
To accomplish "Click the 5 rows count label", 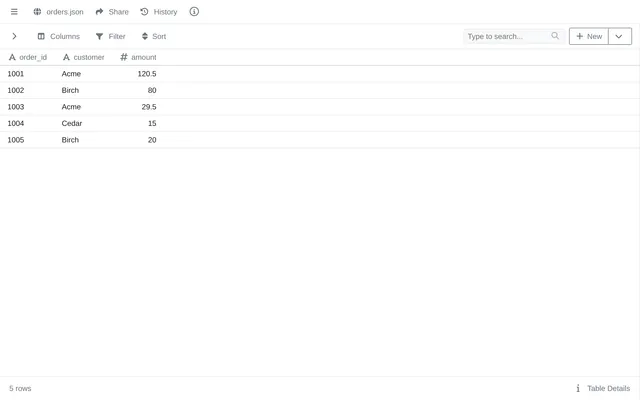I will 20,389.
